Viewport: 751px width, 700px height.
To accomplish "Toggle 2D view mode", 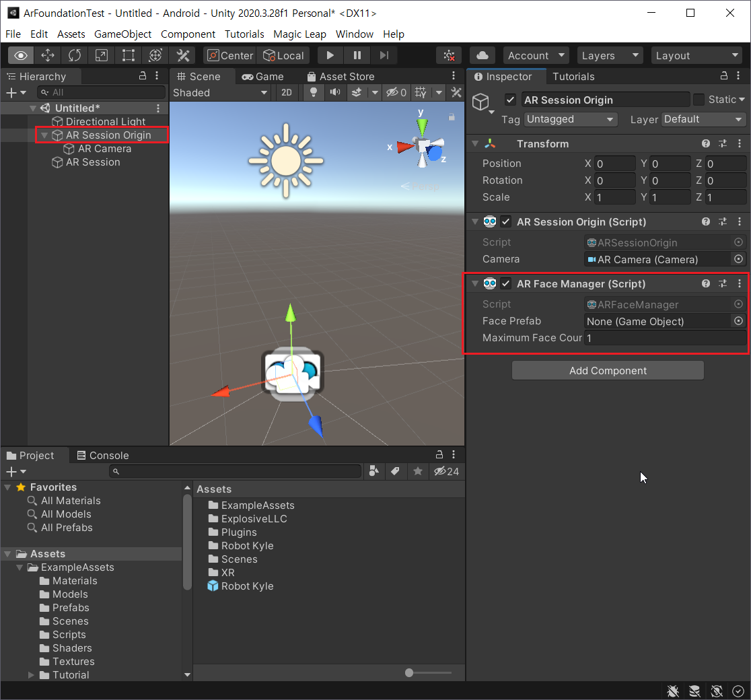I will (287, 92).
